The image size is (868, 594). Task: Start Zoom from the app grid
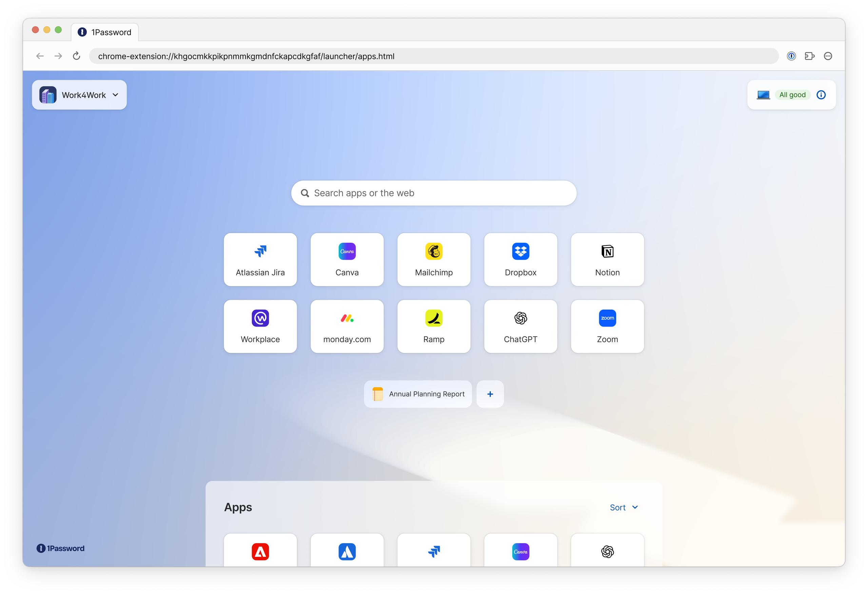[x=607, y=326]
